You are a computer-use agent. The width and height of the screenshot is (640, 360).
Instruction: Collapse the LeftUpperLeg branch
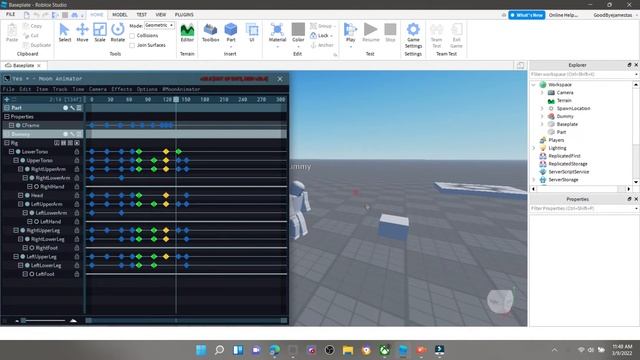point(16,256)
